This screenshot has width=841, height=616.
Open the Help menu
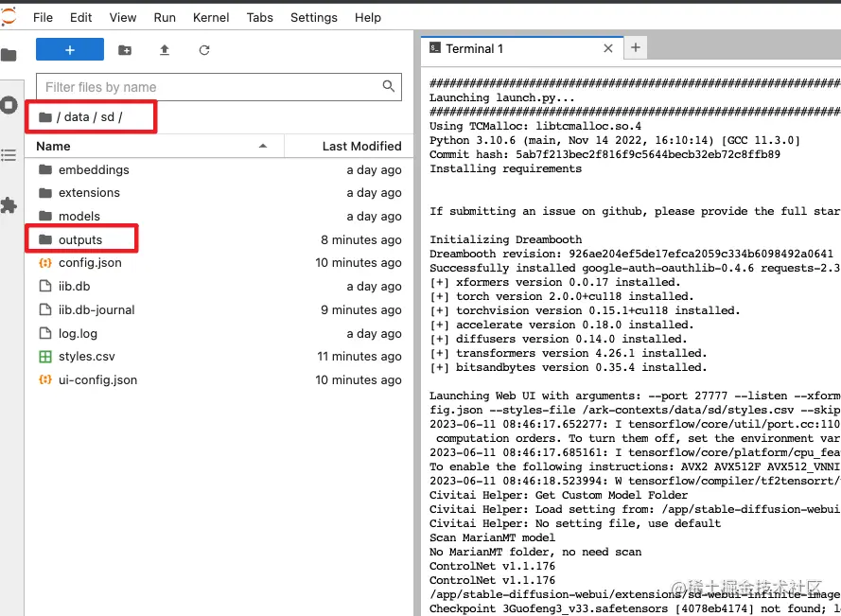coord(368,17)
